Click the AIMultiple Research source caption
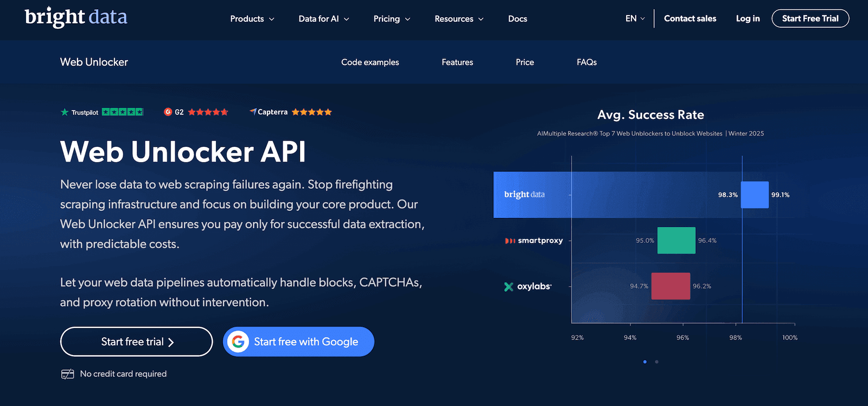Screen dimensions: 868x406 tap(650, 133)
